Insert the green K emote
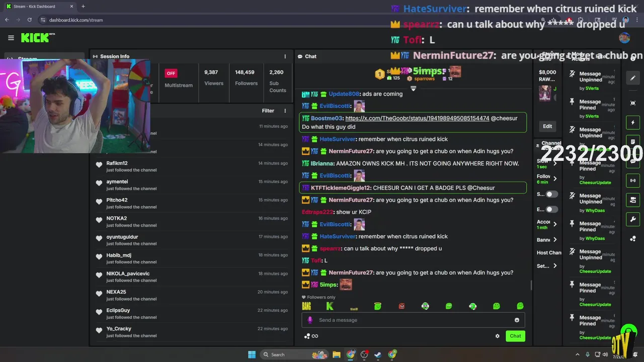This screenshot has width=644, height=362. point(330,306)
